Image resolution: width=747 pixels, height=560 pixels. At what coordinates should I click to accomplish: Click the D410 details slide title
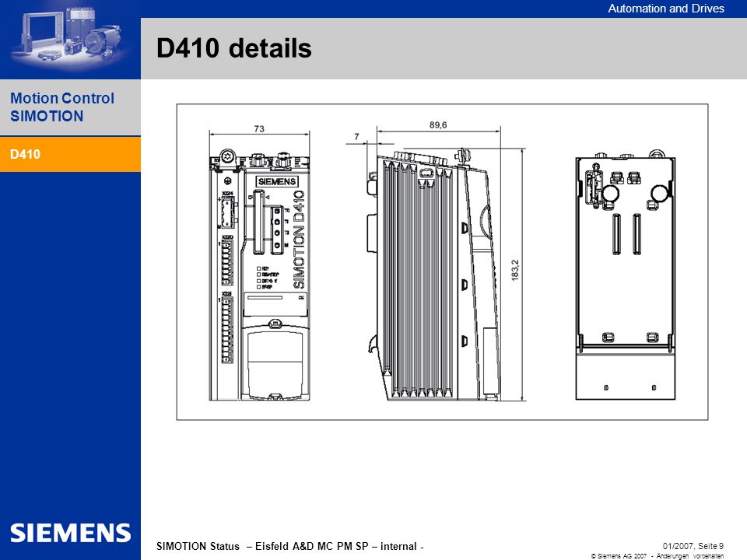(234, 48)
